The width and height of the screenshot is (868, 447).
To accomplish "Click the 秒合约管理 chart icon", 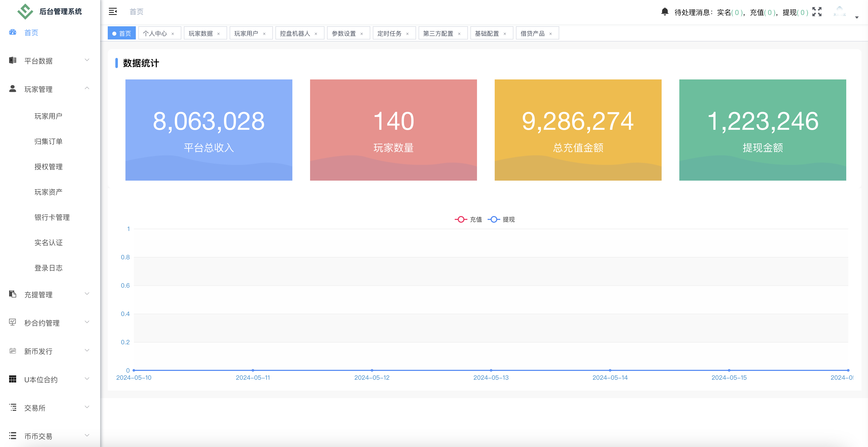I will pos(12,322).
